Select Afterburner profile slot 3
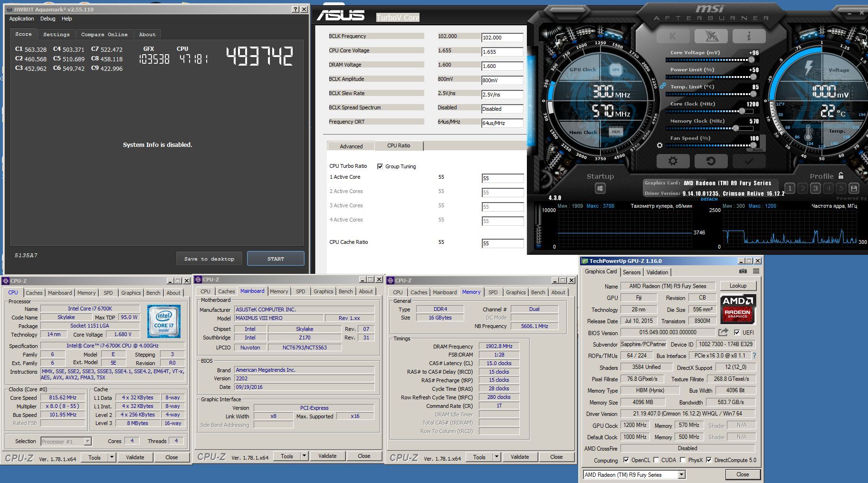The width and height of the screenshot is (868, 483). click(816, 188)
